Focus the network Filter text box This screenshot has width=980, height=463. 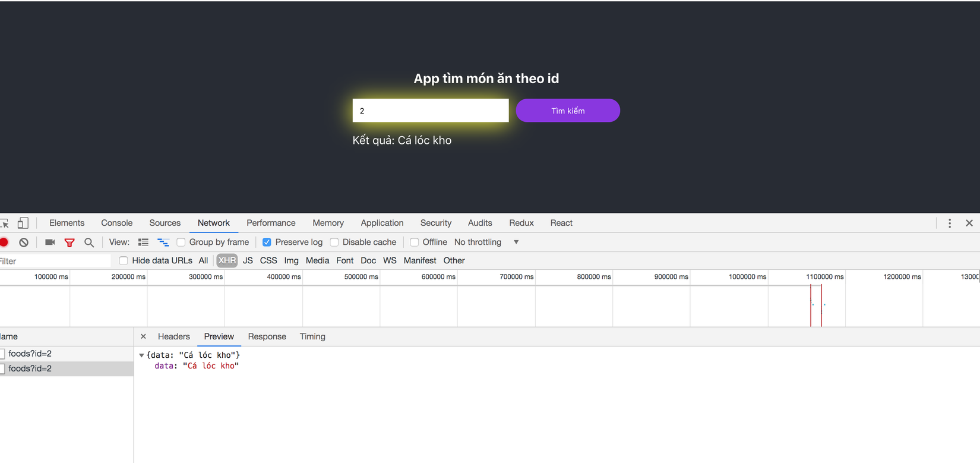click(x=55, y=262)
